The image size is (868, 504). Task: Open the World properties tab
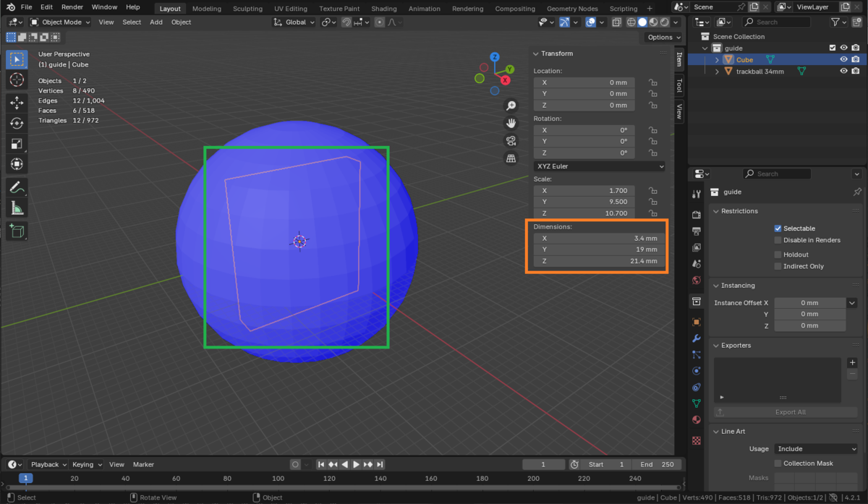pyautogui.click(x=697, y=281)
